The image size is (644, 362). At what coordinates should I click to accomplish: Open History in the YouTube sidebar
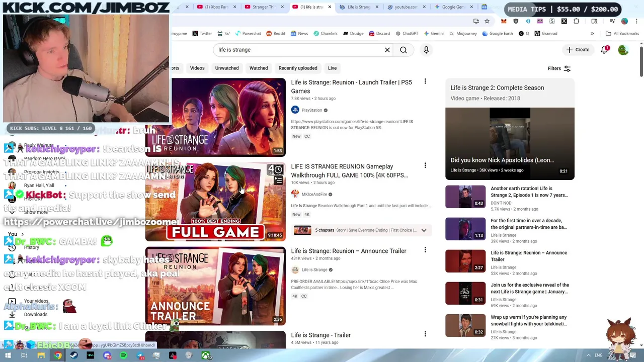coord(31,247)
